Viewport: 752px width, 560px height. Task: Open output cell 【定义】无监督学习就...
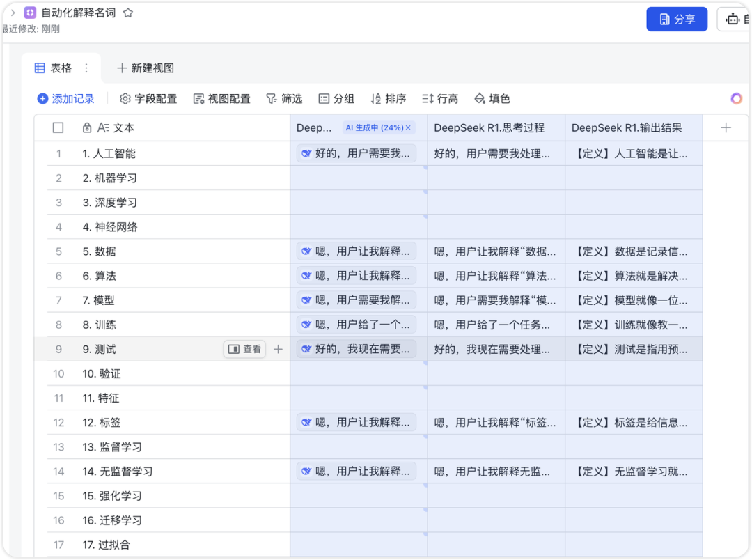click(634, 472)
